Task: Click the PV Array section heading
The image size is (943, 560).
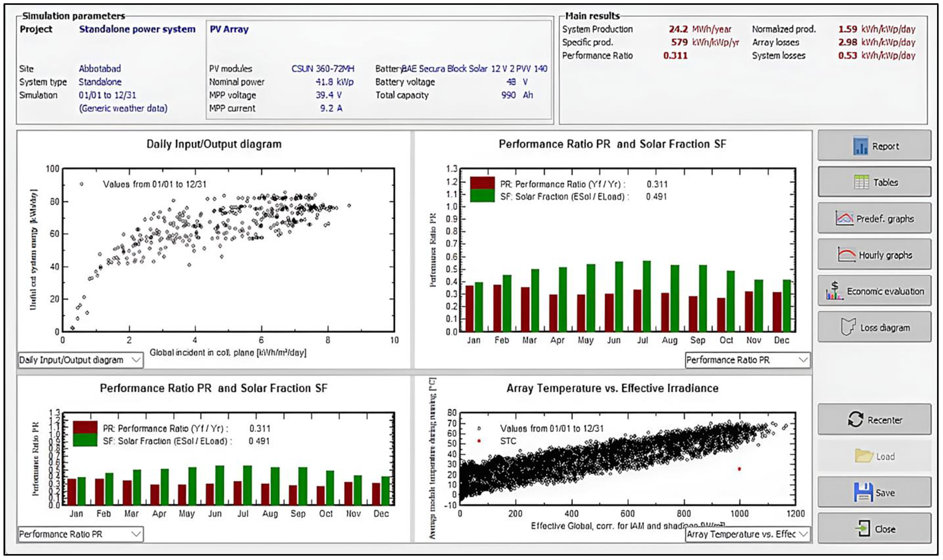Action: pos(229,29)
